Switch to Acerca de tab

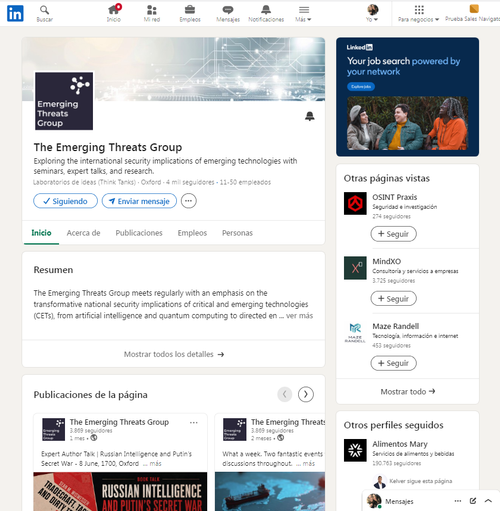[x=83, y=233]
